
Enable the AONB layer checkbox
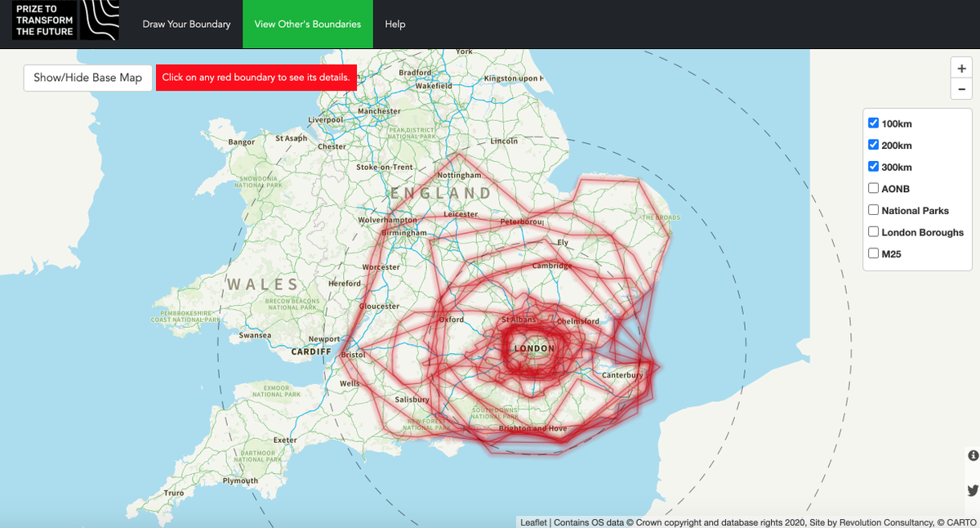click(873, 188)
